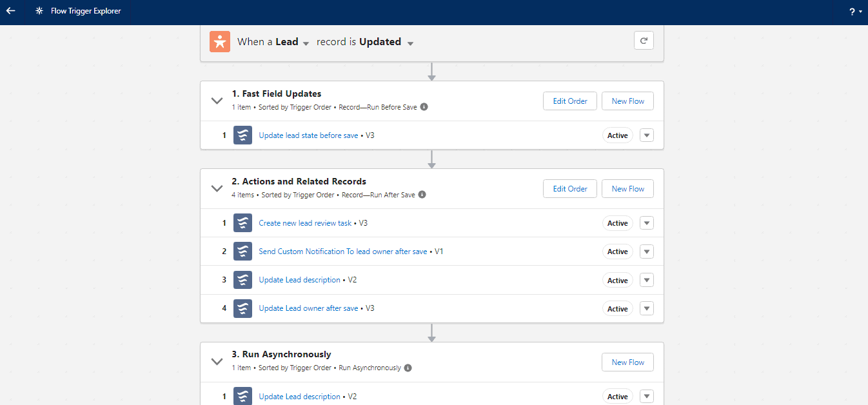
Task: Click the flow icon beside Update Lead owner after save
Action: [x=242, y=308]
